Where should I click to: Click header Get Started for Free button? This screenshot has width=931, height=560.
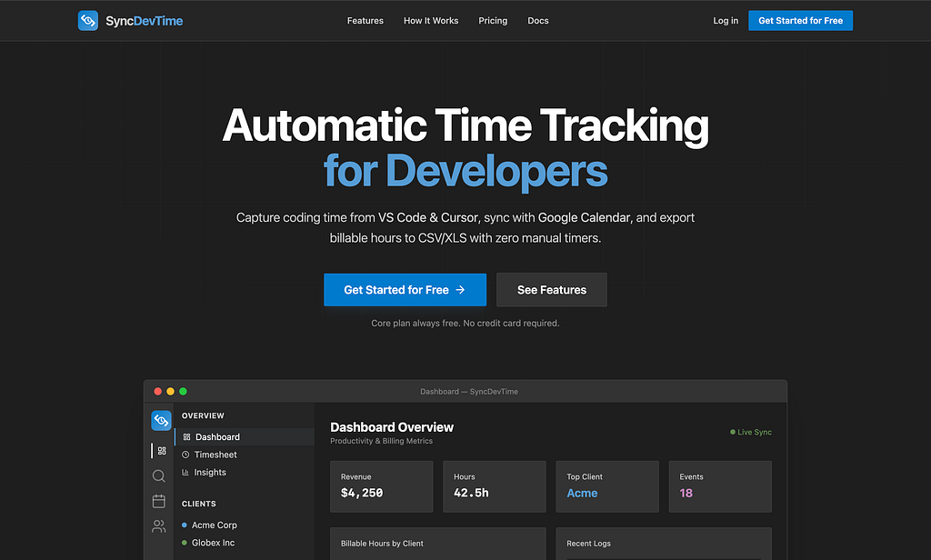pyautogui.click(x=800, y=21)
